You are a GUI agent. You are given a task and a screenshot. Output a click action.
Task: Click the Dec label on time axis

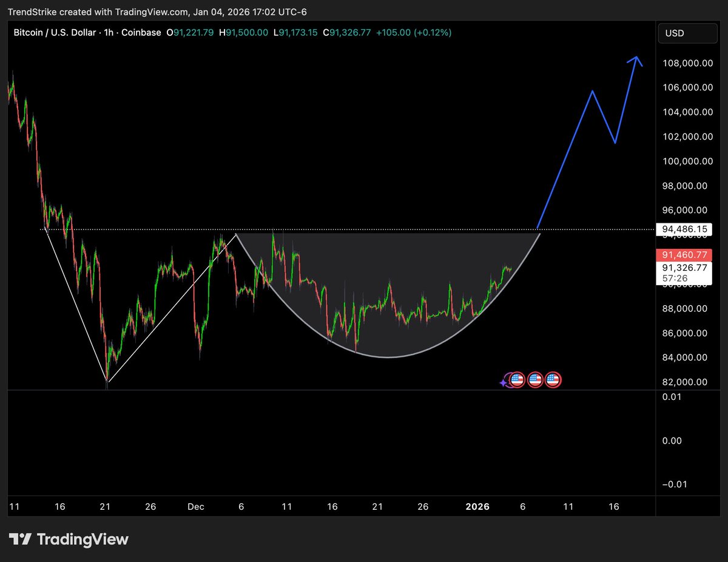point(197,507)
